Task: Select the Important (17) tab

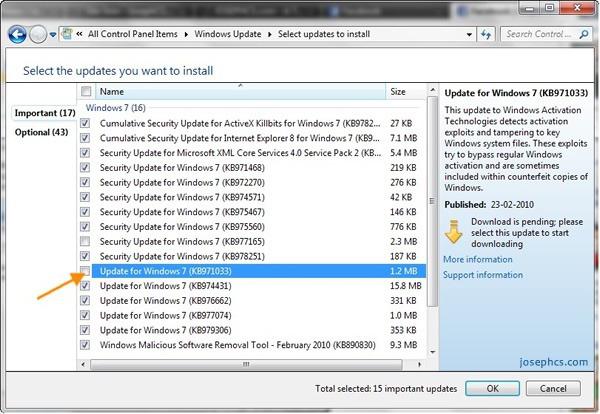Action: [45, 113]
